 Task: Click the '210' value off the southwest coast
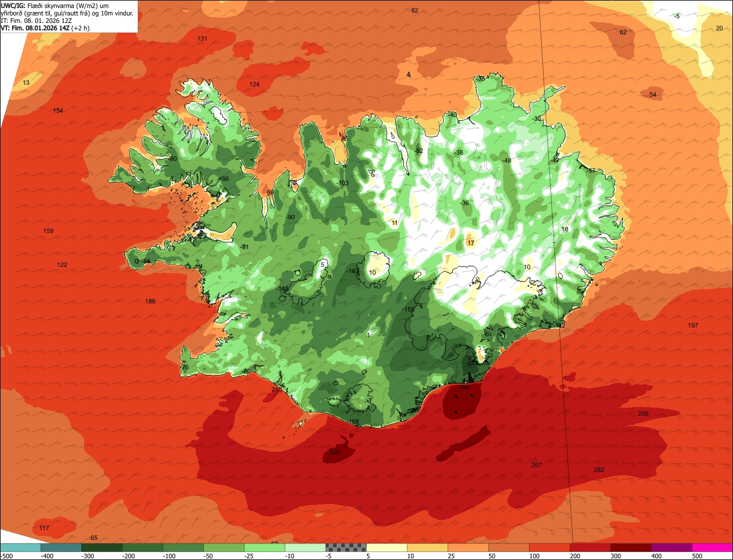click(276, 390)
